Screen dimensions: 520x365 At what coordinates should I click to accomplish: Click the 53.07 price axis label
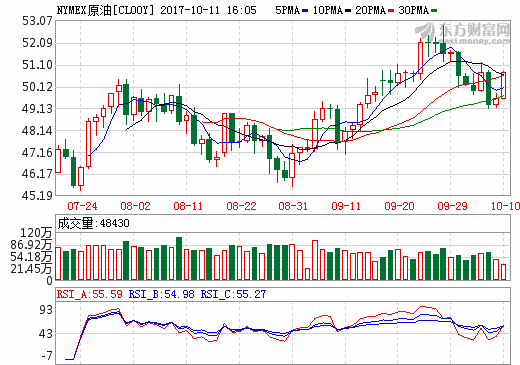point(37,21)
